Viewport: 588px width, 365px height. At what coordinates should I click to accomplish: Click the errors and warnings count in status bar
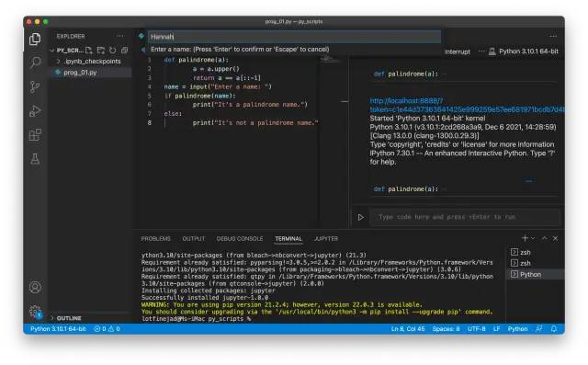coord(107,329)
